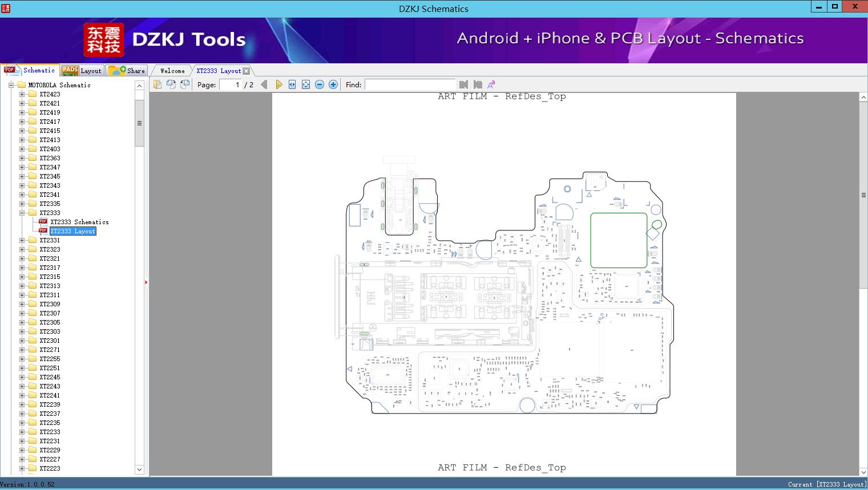
Task: Click the tree scrollbar thumb
Action: pos(139,123)
